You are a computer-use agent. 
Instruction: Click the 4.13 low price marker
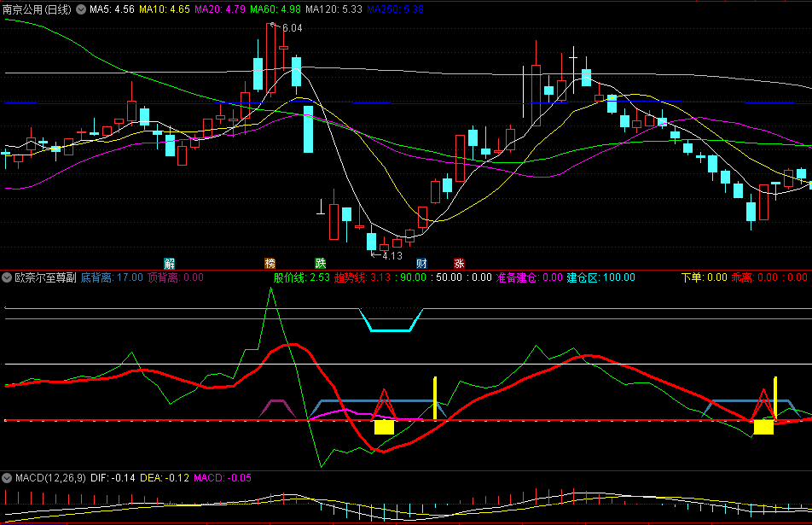coord(391,255)
